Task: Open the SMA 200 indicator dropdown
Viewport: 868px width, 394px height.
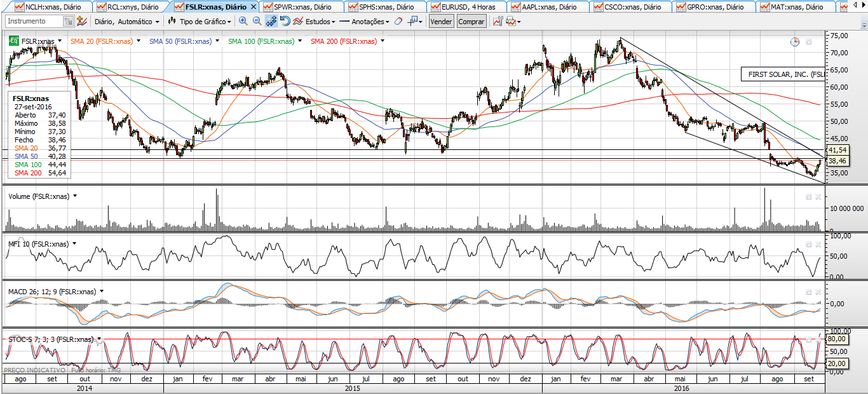Action: point(382,41)
